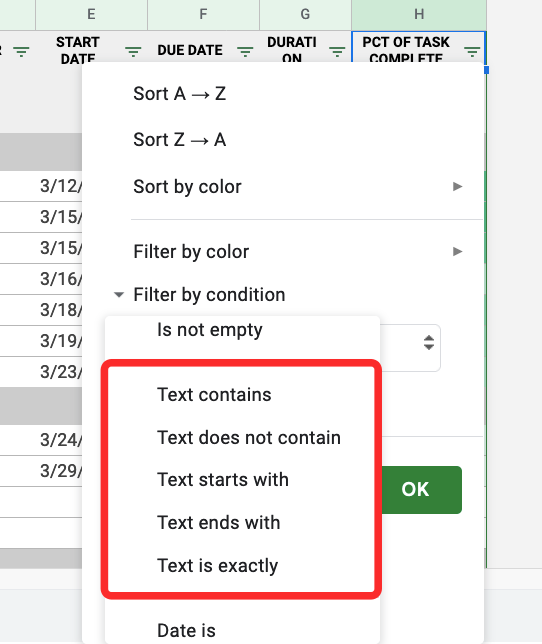Click the cell starting with 3/12
The width and height of the screenshot is (542, 644).
point(60,186)
